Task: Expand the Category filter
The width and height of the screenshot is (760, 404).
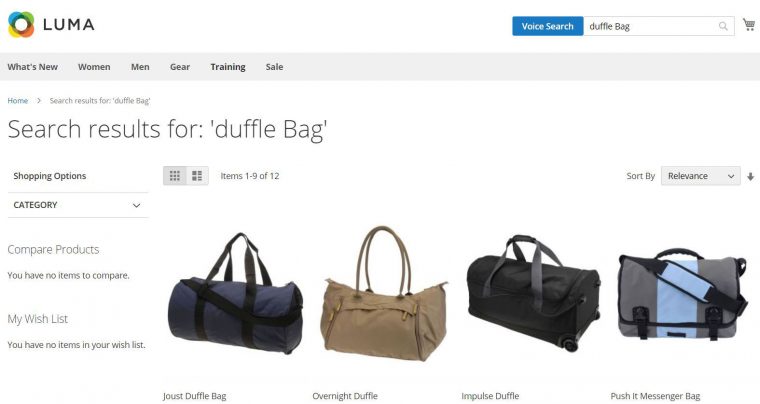Action: coord(78,205)
